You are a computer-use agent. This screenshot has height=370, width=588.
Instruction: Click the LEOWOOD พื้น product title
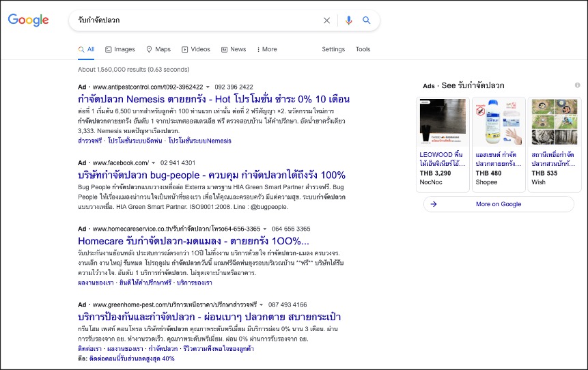(442, 159)
